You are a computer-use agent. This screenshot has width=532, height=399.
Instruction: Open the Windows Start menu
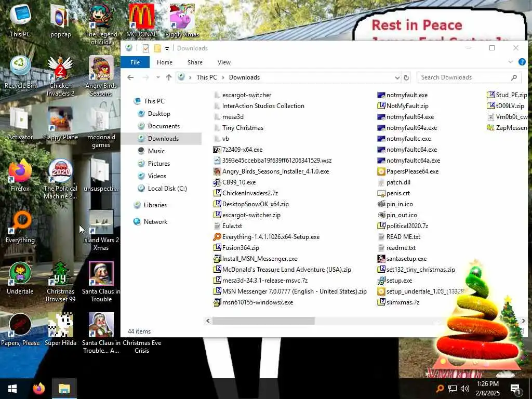coord(12,389)
